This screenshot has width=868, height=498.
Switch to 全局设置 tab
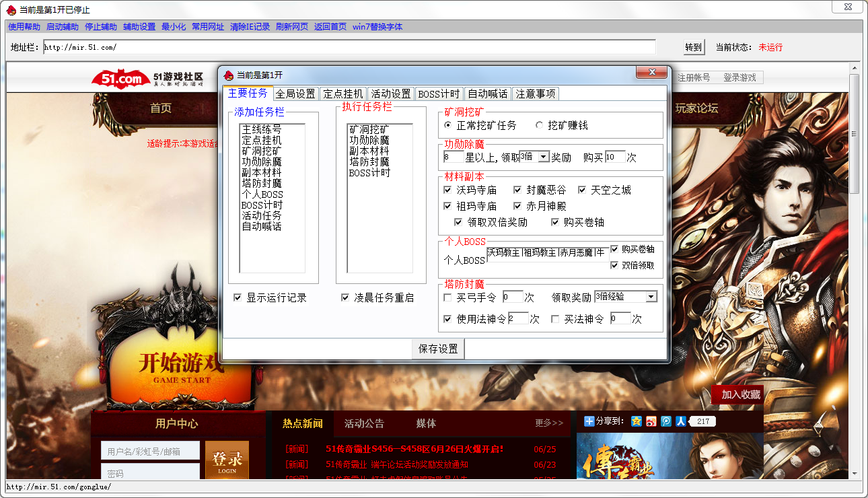295,94
